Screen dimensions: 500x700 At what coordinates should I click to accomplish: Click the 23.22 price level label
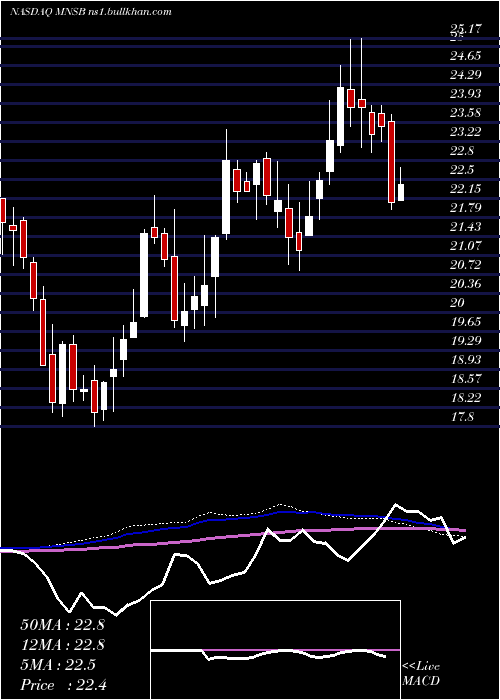(x=466, y=132)
